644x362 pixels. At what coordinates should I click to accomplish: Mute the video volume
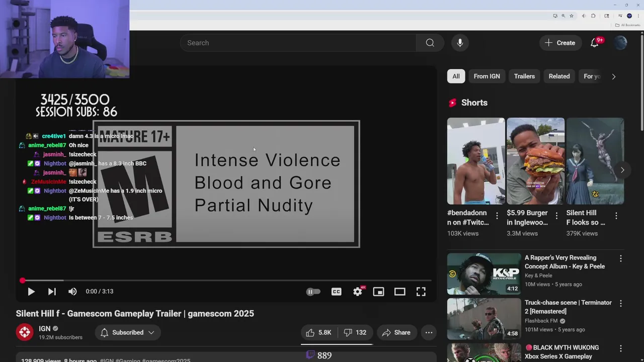(x=72, y=291)
